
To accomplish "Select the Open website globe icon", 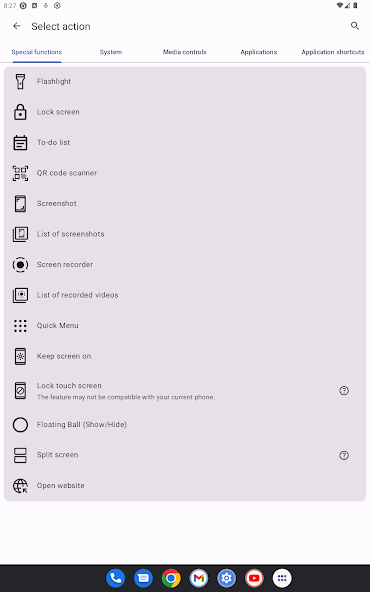I will (x=20, y=486).
